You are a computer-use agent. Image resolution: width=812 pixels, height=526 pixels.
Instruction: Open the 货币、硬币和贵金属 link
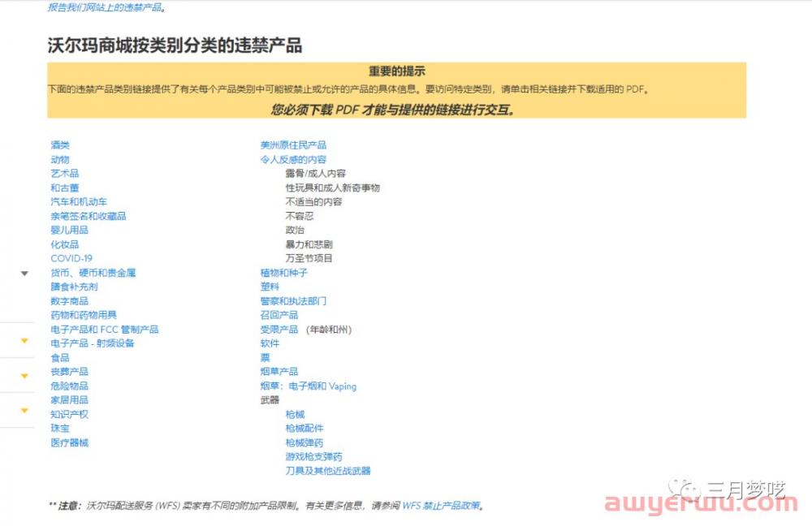(93, 273)
